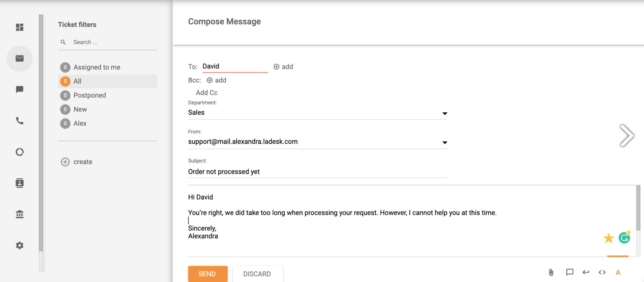Toggle the star rating icon near the editor
This screenshot has height=282, width=644.
click(x=609, y=238)
